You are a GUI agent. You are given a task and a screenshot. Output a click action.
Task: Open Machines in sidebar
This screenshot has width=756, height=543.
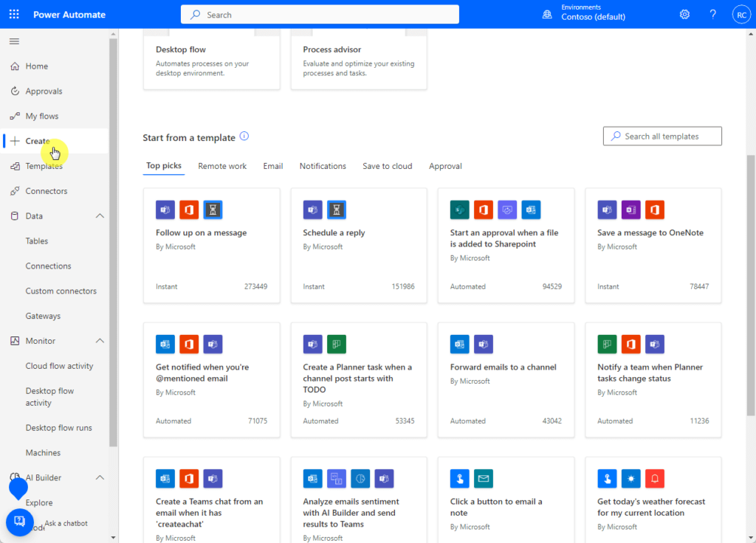point(43,453)
